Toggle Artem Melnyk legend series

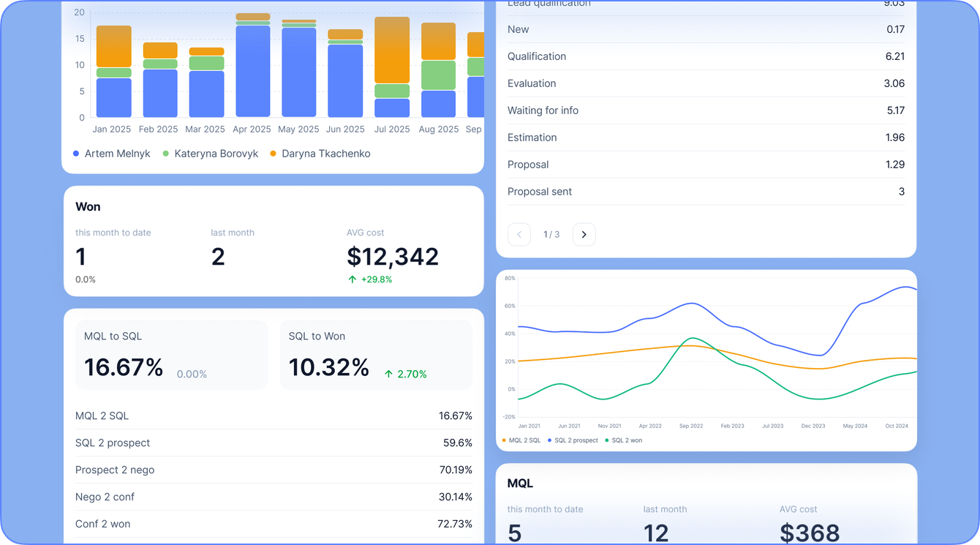[112, 154]
